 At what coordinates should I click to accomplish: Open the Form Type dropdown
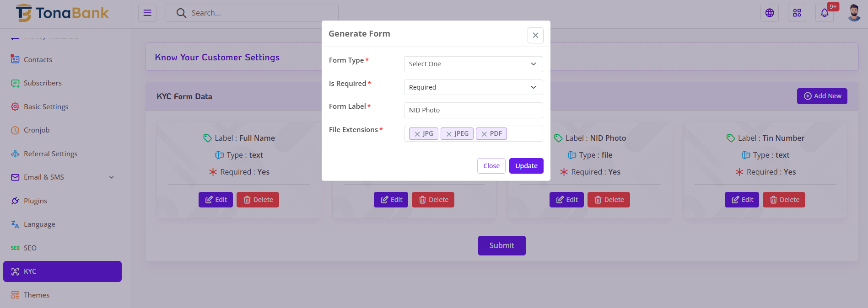pyautogui.click(x=473, y=64)
